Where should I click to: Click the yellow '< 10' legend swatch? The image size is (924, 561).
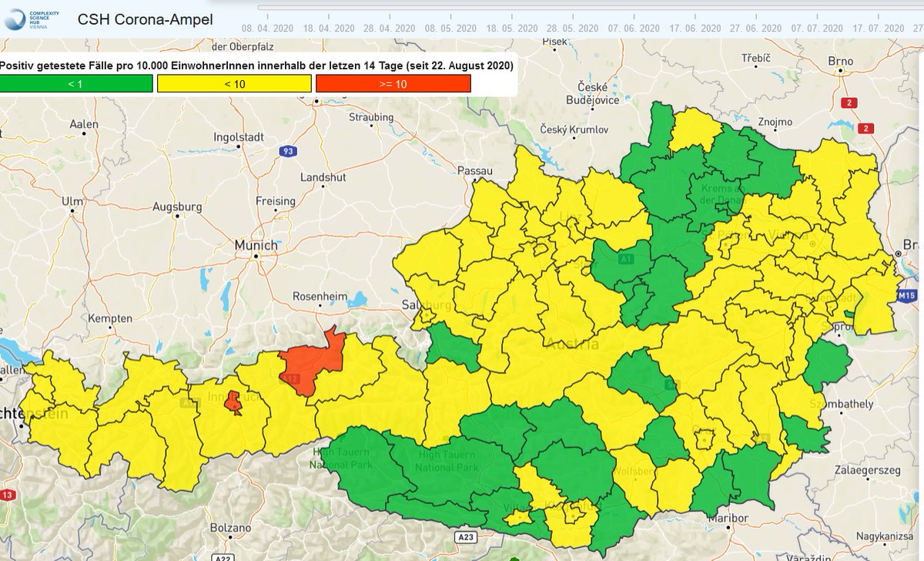click(x=234, y=83)
